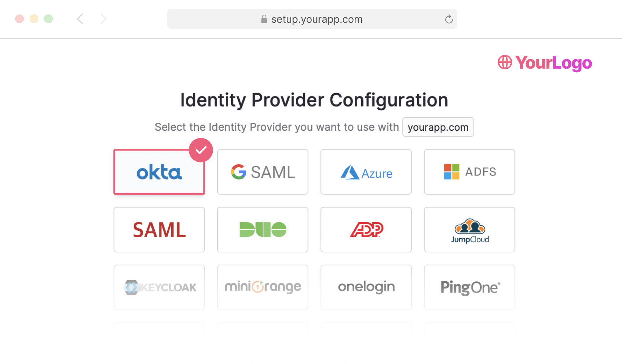This screenshot has height=364, width=622.
Task: Choose the Google SAML provider tile
Action: click(x=263, y=172)
